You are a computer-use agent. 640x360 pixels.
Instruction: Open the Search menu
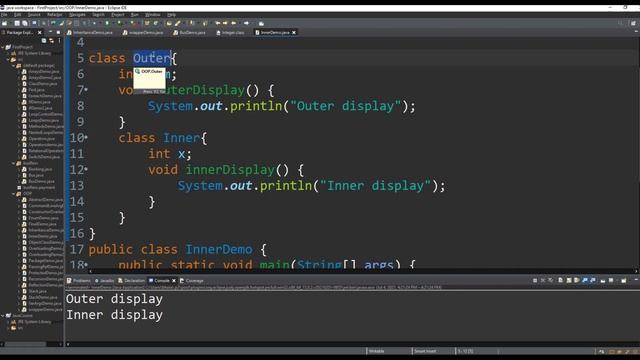pos(98,15)
